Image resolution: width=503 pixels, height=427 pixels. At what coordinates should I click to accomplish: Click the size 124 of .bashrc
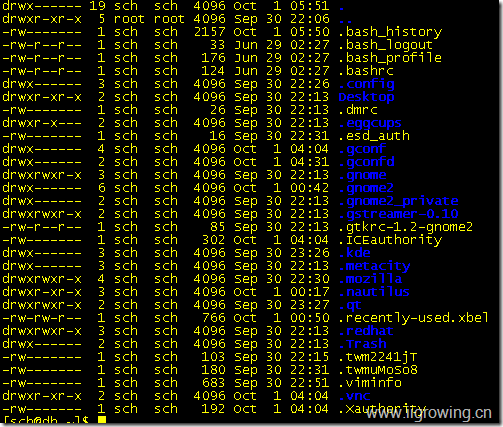coord(213,71)
